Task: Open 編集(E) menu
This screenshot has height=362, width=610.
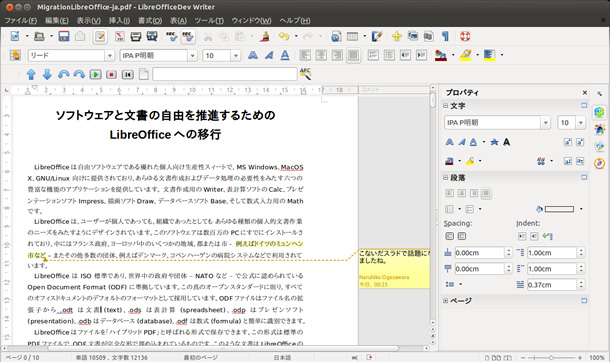Action: point(57,21)
